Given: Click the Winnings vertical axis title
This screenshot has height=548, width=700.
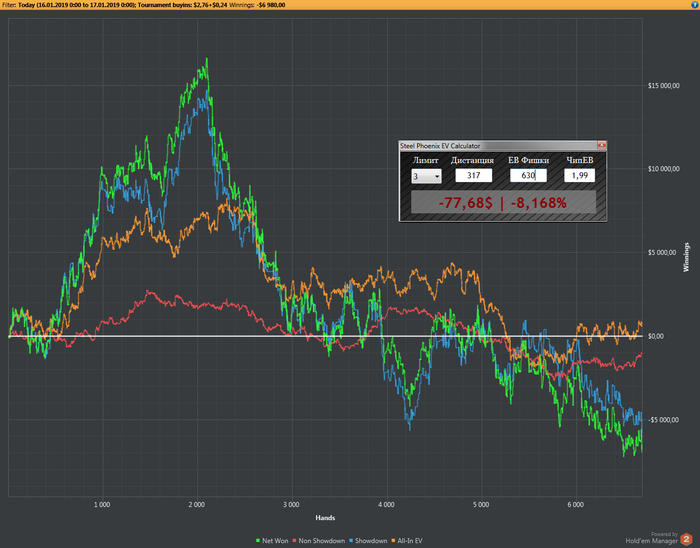Looking at the screenshot, I should click(686, 257).
